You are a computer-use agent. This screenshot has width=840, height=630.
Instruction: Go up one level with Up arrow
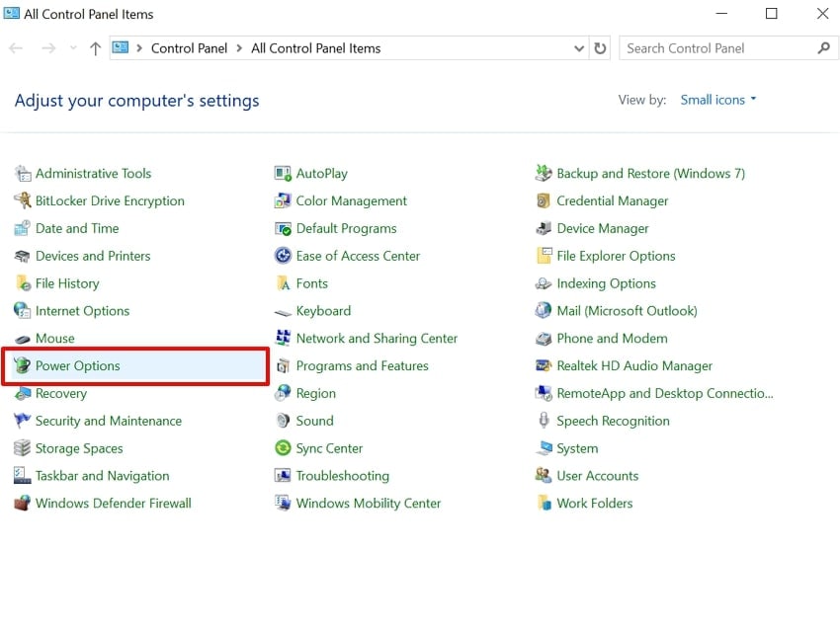coord(95,48)
